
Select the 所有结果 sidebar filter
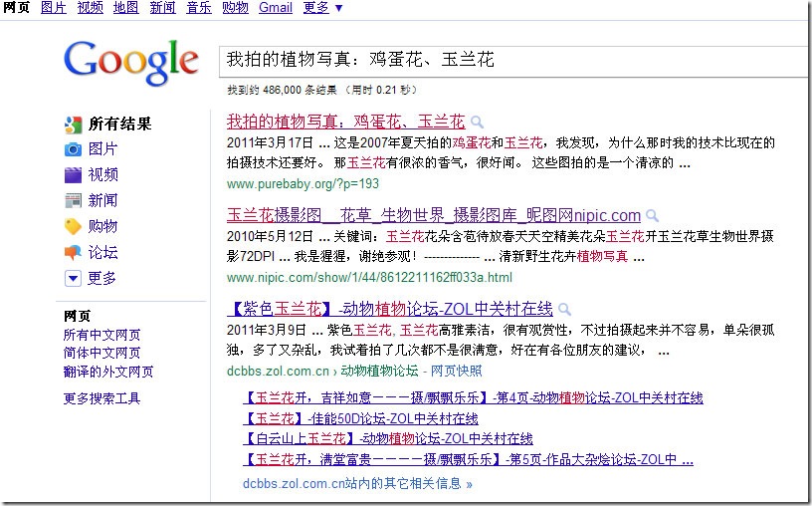pyautogui.click(x=119, y=124)
